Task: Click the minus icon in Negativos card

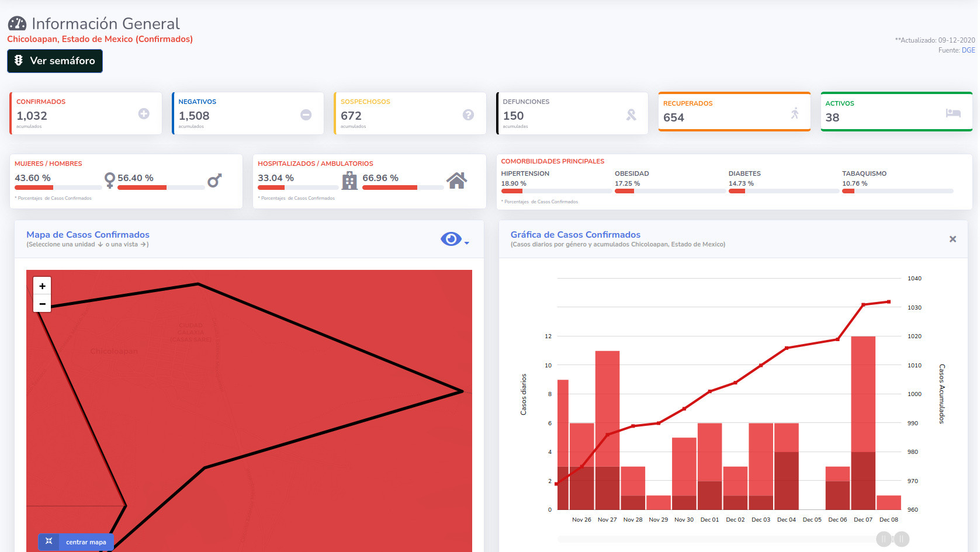Action: [306, 115]
